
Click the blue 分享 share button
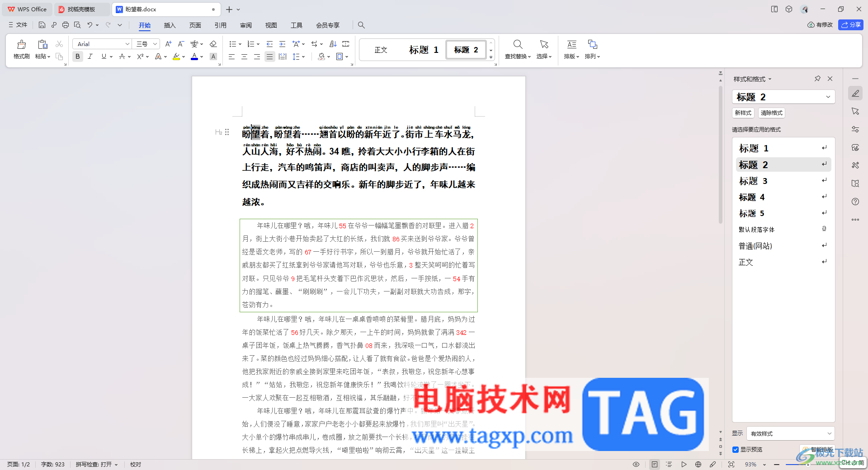click(x=851, y=25)
